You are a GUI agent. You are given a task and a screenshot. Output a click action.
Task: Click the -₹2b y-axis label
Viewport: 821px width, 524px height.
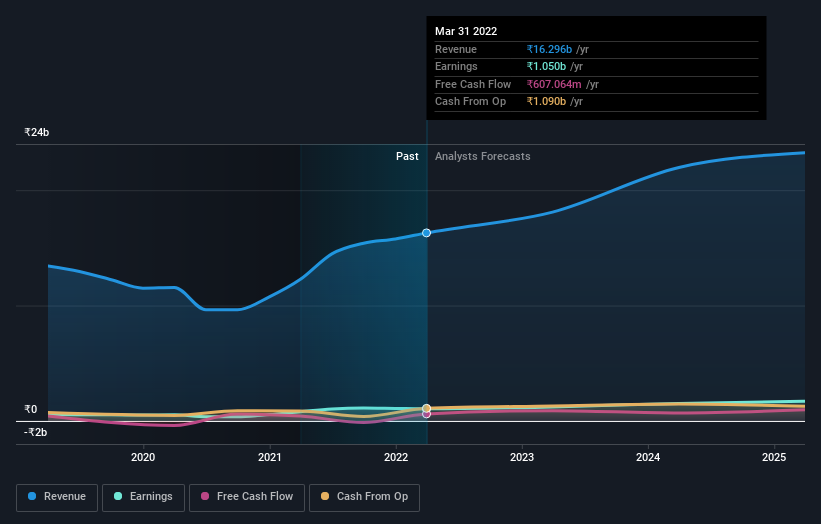[x=36, y=432]
